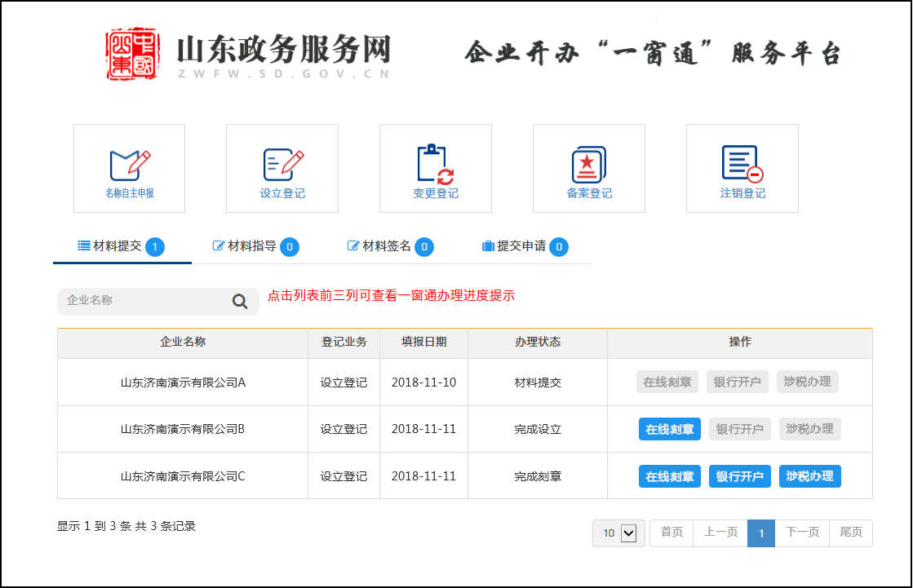Go to the 材料签名 tab
The width and height of the screenshot is (913, 588).
pyautogui.click(x=389, y=246)
